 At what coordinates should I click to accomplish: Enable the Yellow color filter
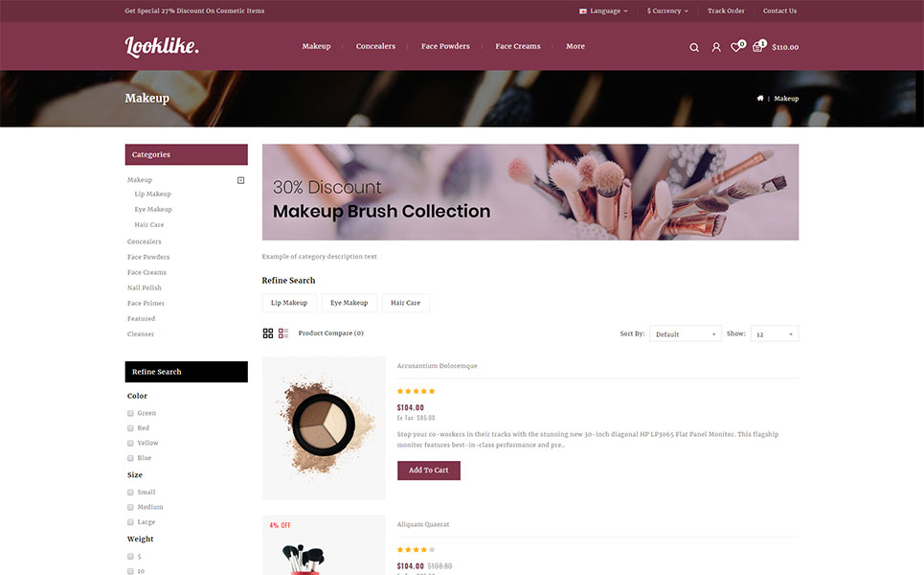(x=130, y=443)
